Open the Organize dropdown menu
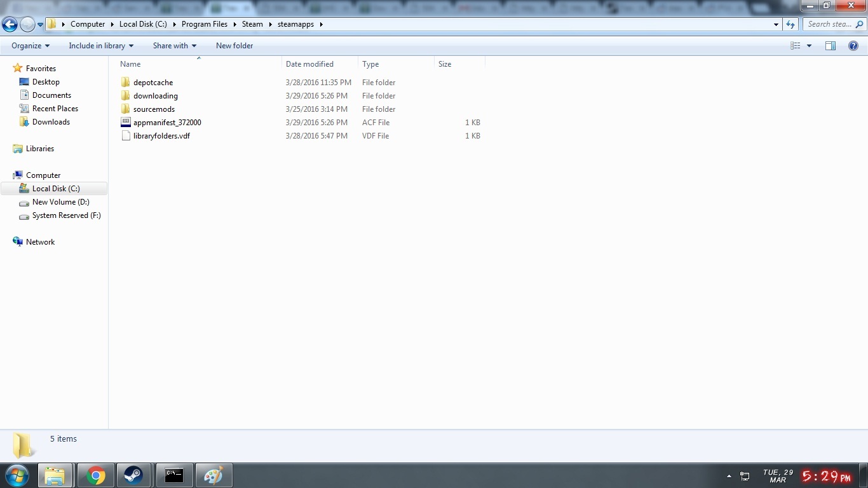This screenshot has height=488, width=868. (x=30, y=46)
